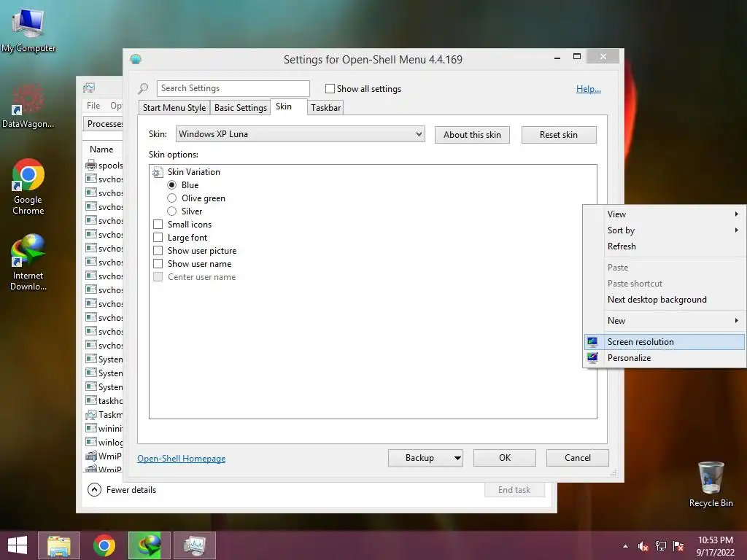747x560 pixels.
Task: Click the Task Manager title bar icon
Action: (x=89, y=87)
